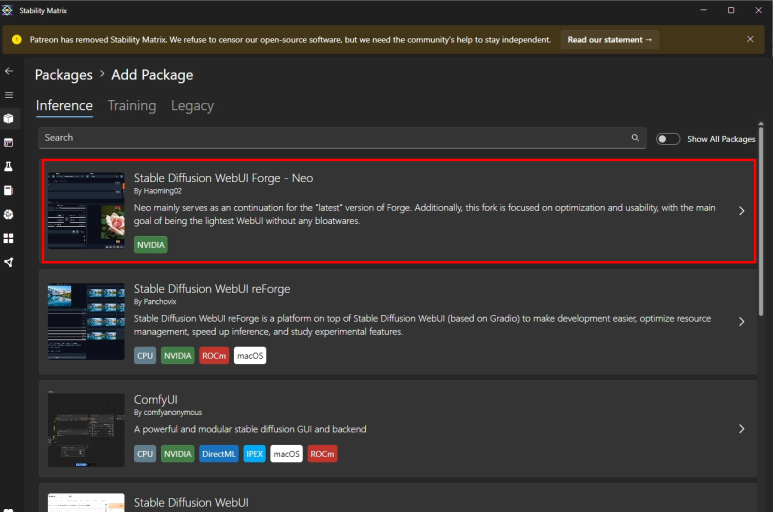
Task: Click the author name By Haoming02
Action: [x=158, y=191]
